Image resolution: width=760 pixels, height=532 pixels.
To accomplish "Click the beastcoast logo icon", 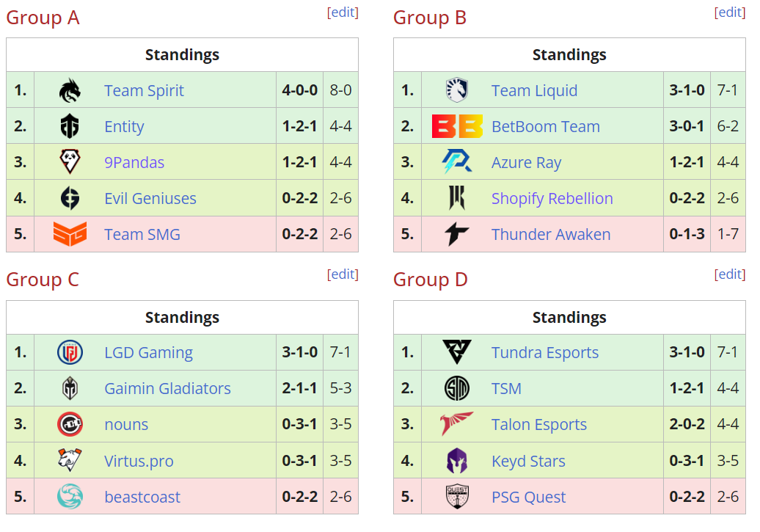I will coord(70,497).
